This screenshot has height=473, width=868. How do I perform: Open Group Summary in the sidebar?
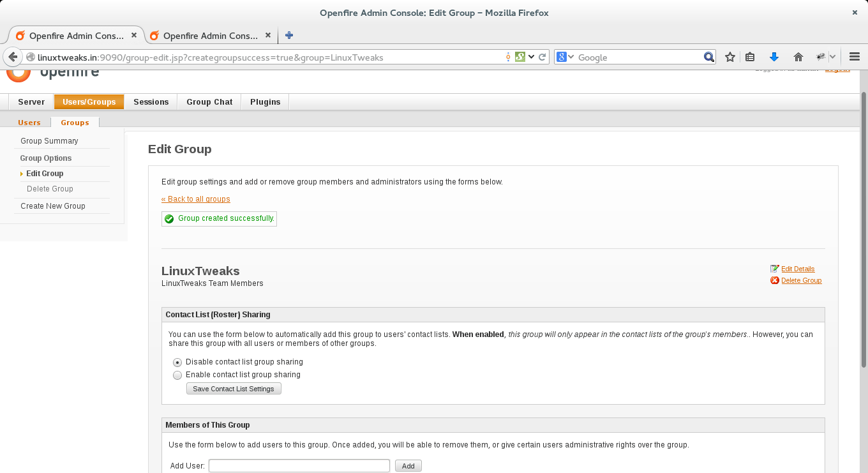point(49,141)
